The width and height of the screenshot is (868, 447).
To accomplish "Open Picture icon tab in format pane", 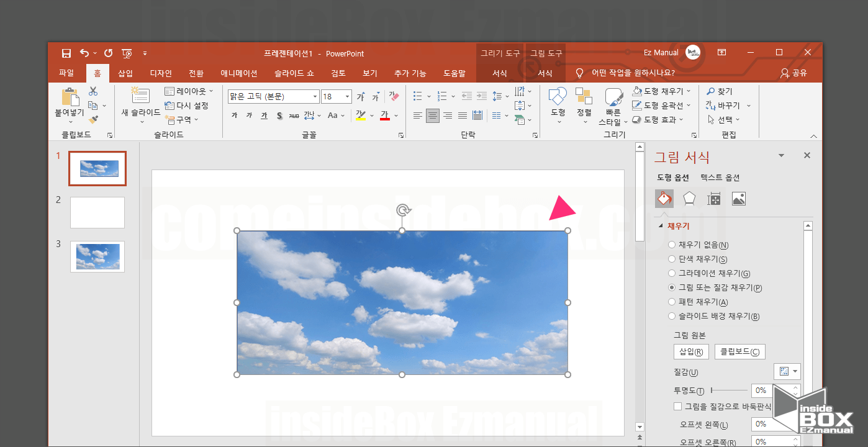I will (739, 199).
